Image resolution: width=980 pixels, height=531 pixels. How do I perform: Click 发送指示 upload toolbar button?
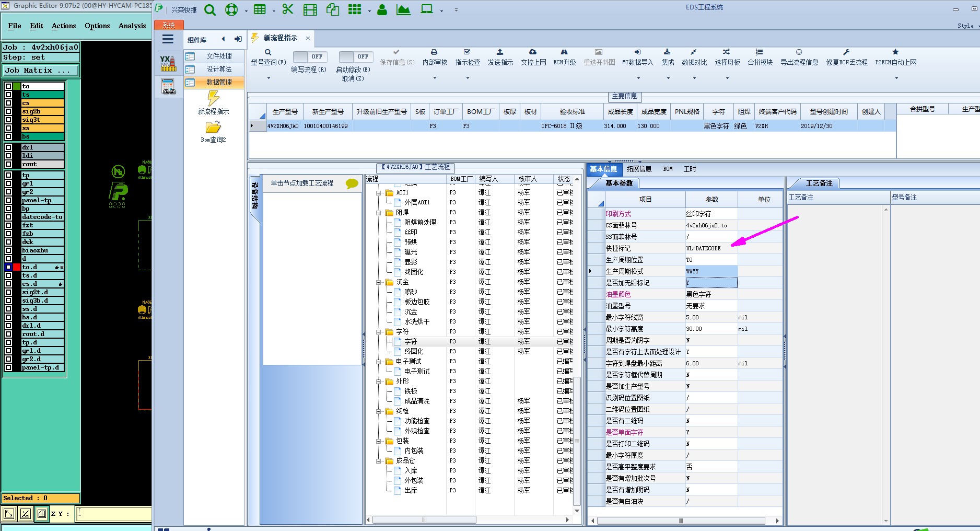[500, 57]
